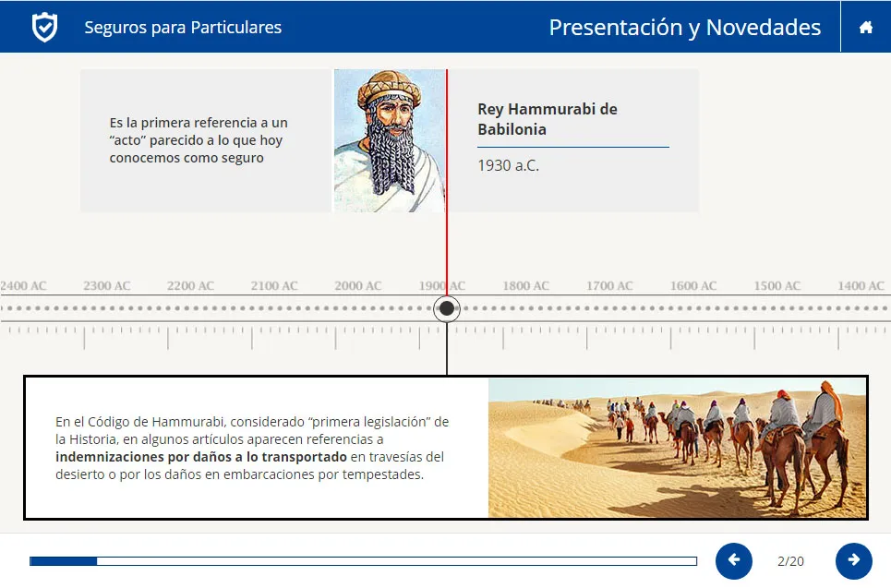
Task: Click the shield checkmark logo
Action: coord(44,27)
